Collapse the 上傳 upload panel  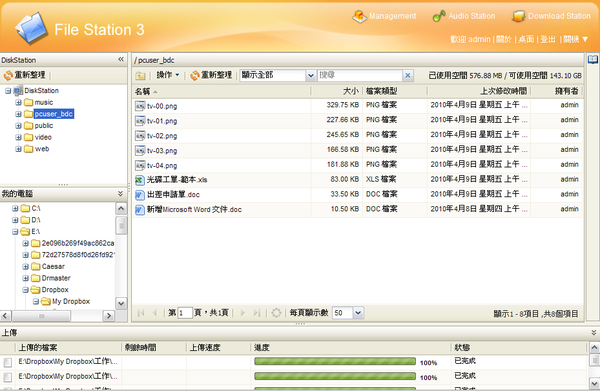tap(593, 332)
